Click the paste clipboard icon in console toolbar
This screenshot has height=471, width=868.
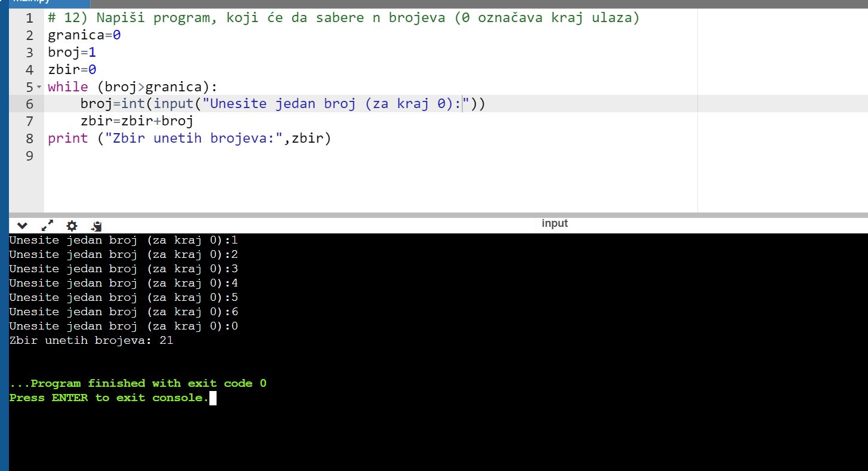click(x=97, y=226)
